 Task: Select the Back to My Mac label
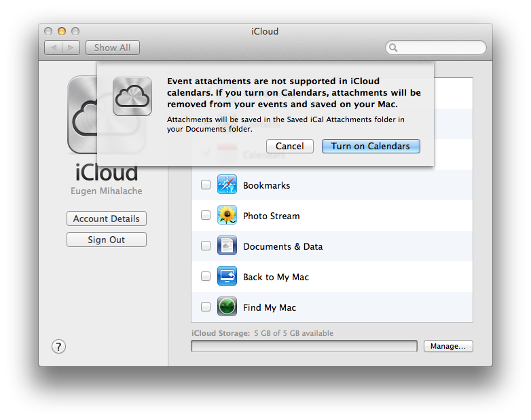(x=276, y=278)
